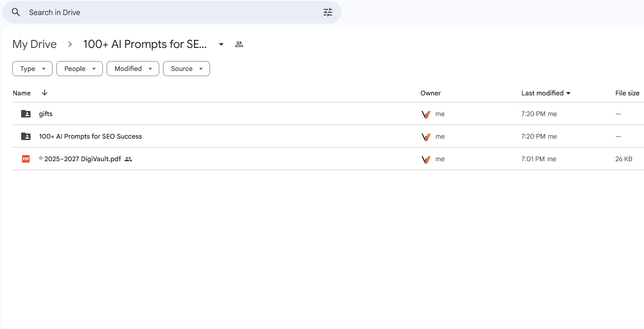Click owner 'me' text in gifts row
644x329 pixels.
click(x=440, y=114)
